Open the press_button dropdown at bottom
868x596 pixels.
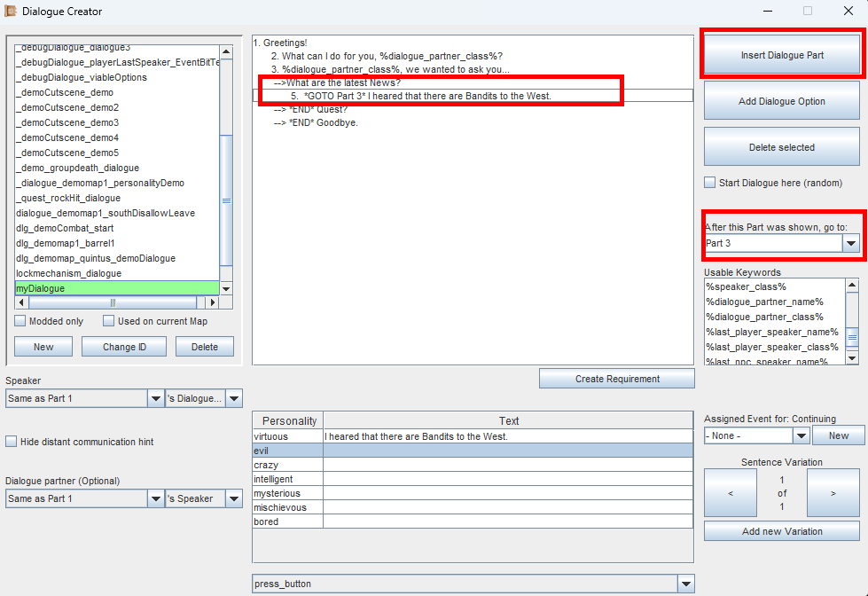[685, 584]
